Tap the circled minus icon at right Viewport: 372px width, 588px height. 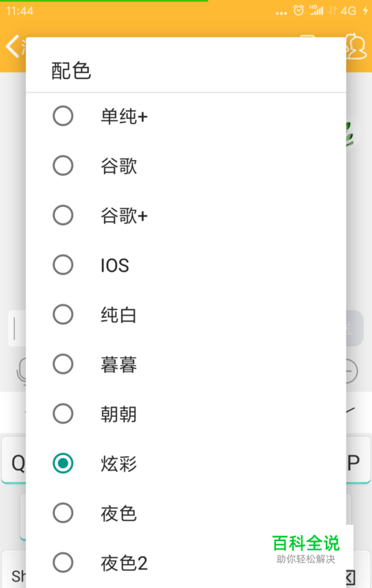pos(352,371)
